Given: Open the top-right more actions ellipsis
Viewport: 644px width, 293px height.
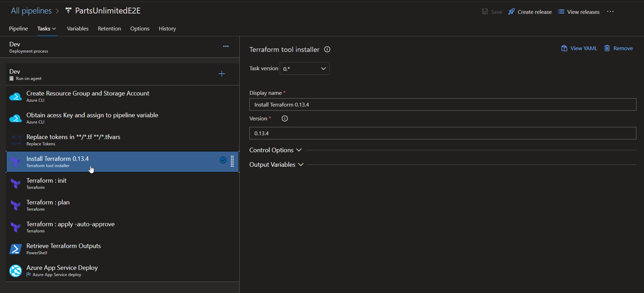Looking at the screenshot, I should [610, 11].
